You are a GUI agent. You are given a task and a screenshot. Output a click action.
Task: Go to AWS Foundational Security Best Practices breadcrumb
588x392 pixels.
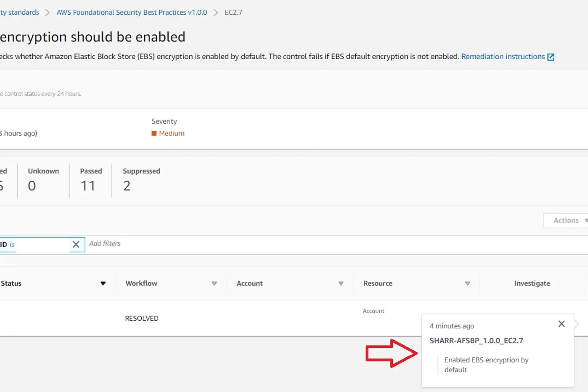click(x=132, y=12)
